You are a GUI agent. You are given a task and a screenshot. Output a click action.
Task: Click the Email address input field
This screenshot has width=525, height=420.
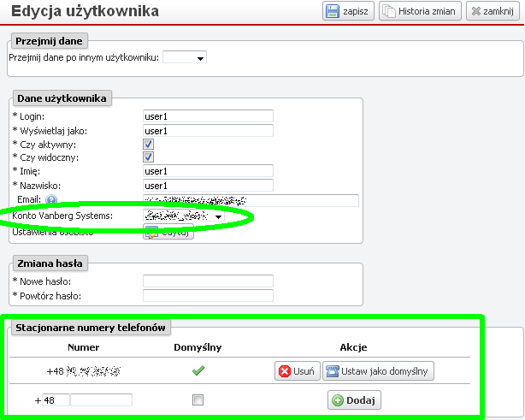[x=250, y=201]
